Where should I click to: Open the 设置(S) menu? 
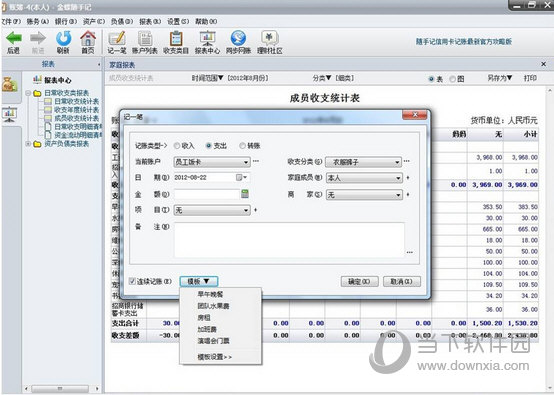[x=178, y=22]
